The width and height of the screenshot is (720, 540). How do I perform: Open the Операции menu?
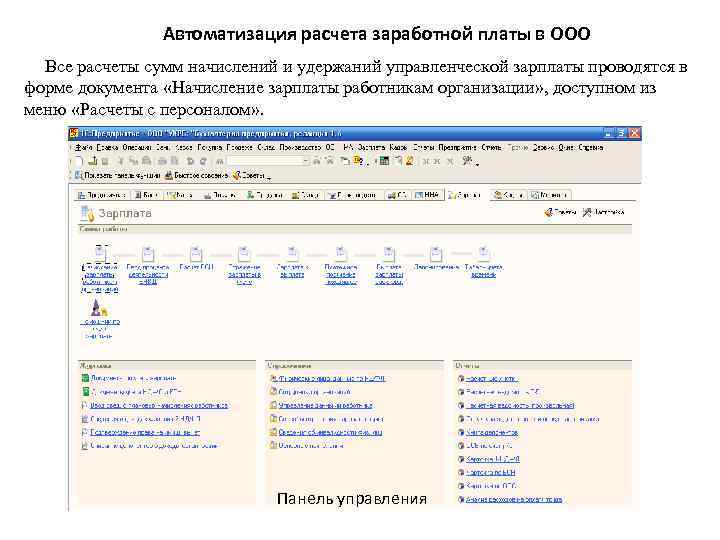tap(137, 147)
